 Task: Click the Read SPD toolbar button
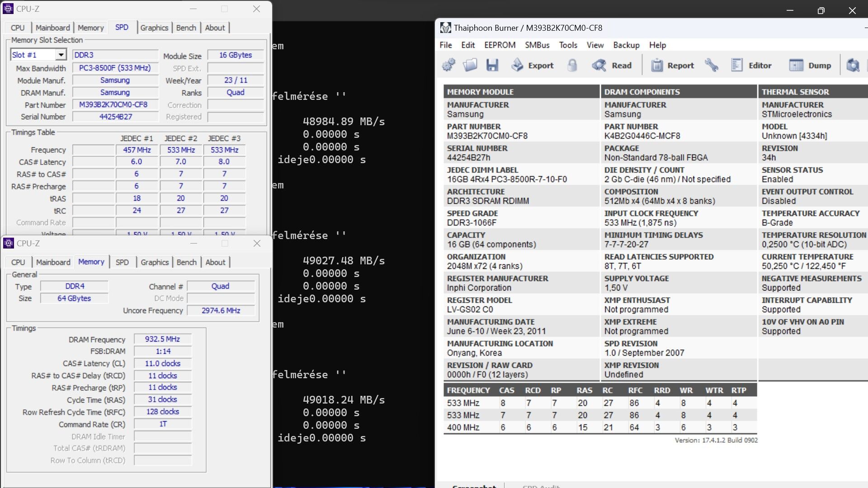(x=612, y=65)
